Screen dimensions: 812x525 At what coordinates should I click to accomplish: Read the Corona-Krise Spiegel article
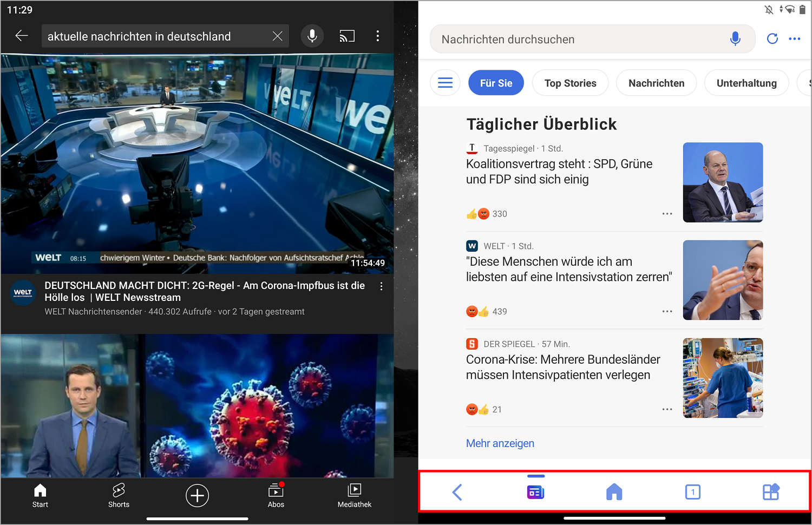563,367
